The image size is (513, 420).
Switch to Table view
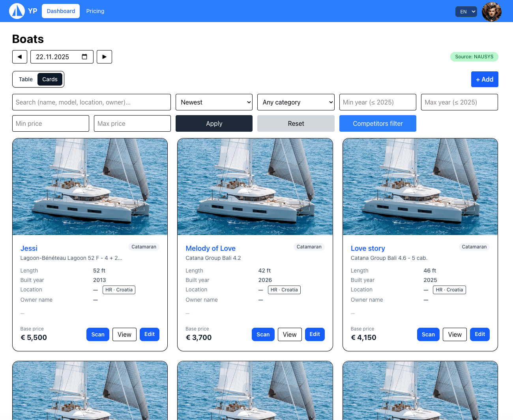pos(25,79)
